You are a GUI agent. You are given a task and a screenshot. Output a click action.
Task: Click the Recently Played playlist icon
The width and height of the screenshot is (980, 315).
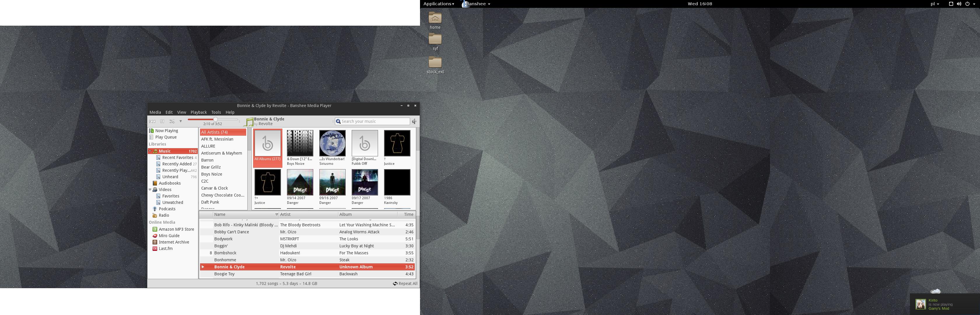[158, 170]
